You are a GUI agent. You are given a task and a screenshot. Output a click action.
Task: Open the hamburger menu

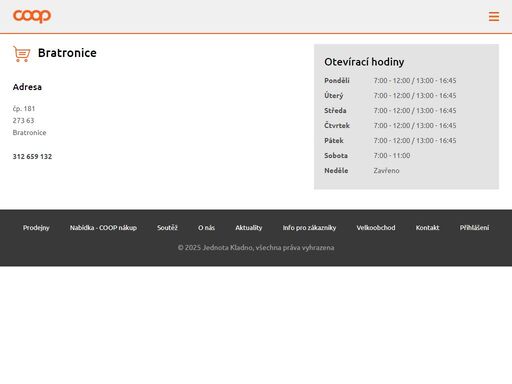[x=494, y=16]
